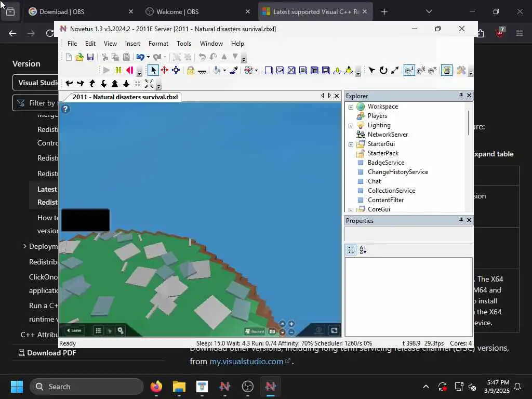Click the New file icon in Novetus toolbar
Screen dimensions: 532x399
[x=69, y=57]
